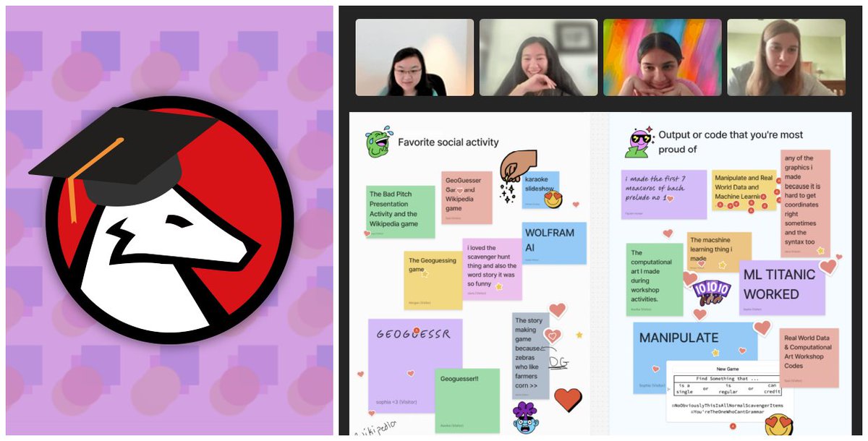Open the rightmost participant video tile
Viewport: 868px width, 441px height.
pyautogui.click(x=786, y=57)
